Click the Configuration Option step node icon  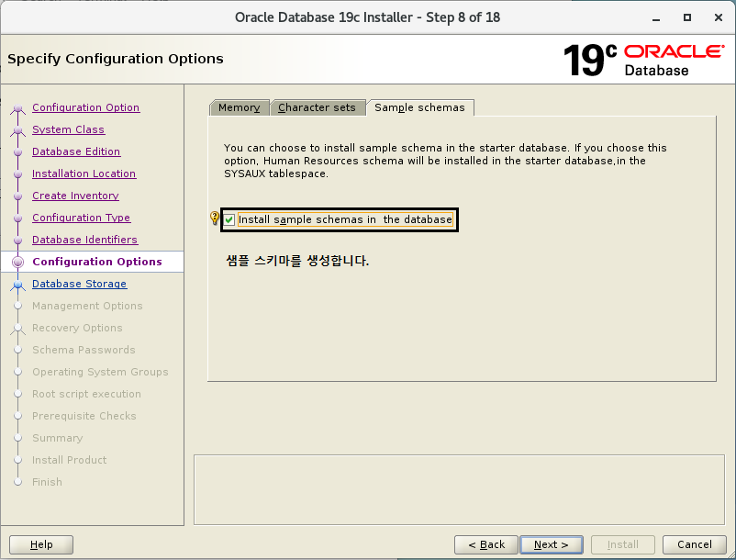tap(17, 108)
